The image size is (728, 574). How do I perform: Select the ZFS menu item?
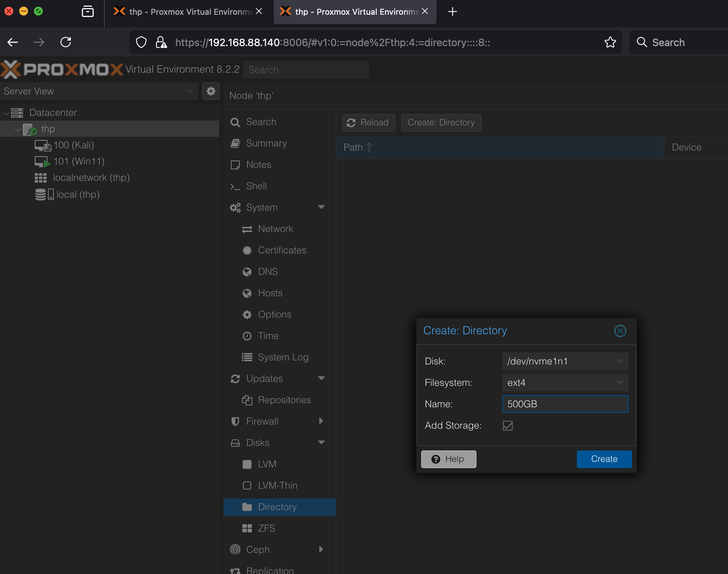pos(266,528)
